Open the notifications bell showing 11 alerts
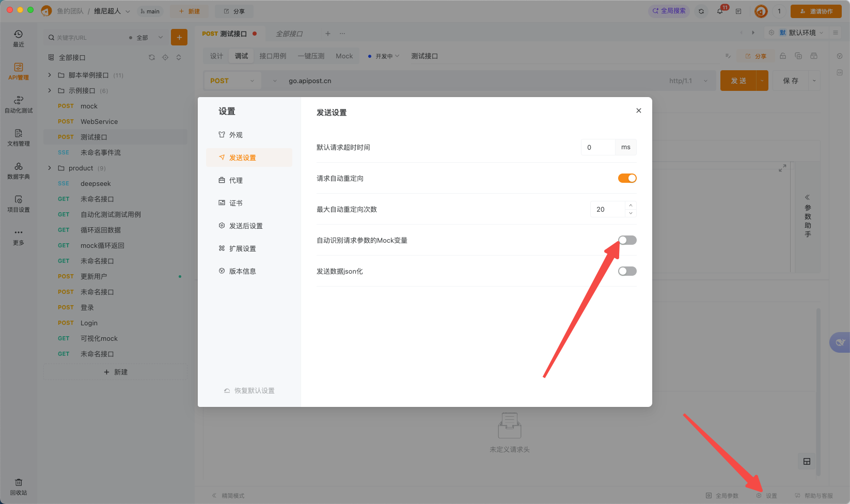Viewport: 850px width, 504px height. click(x=720, y=11)
